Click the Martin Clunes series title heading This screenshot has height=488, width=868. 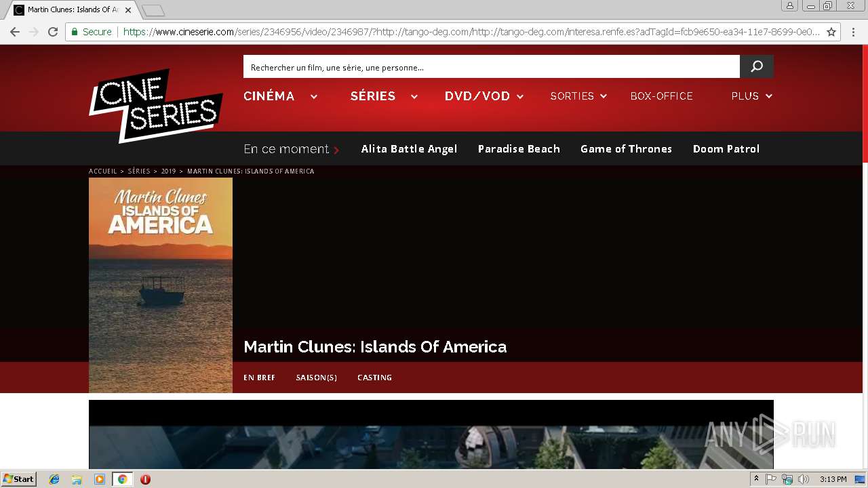[375, 347]
